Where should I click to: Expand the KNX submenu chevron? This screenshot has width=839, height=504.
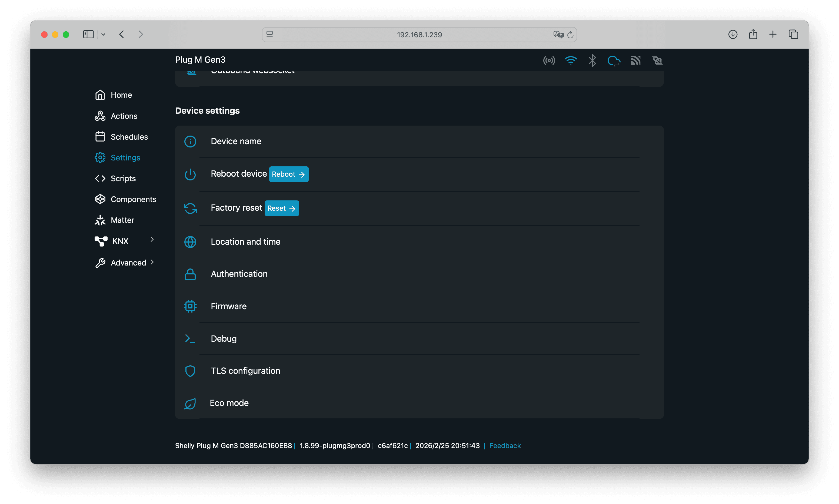[x=152, y=239]
